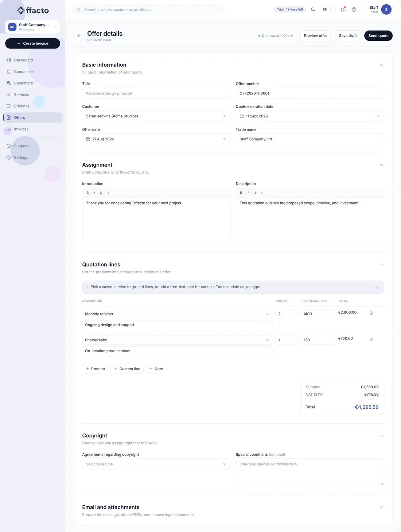Add a Note line

point(156,369)
